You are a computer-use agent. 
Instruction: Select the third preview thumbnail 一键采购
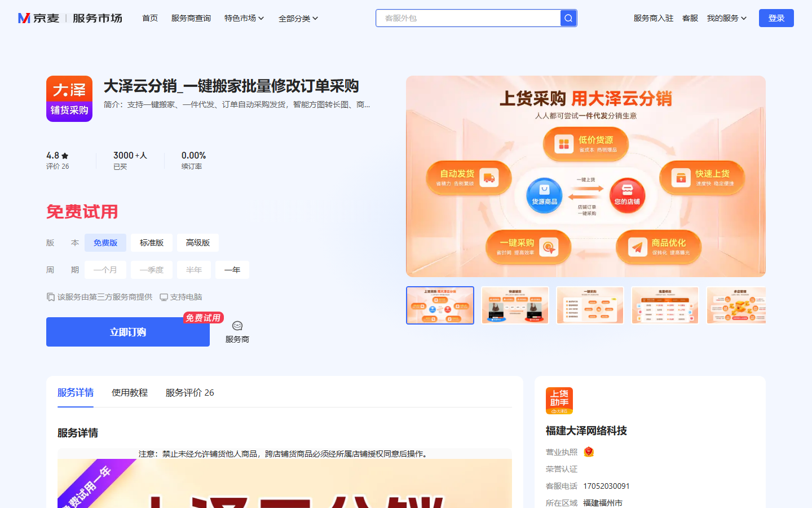click(x=590, y=305)
